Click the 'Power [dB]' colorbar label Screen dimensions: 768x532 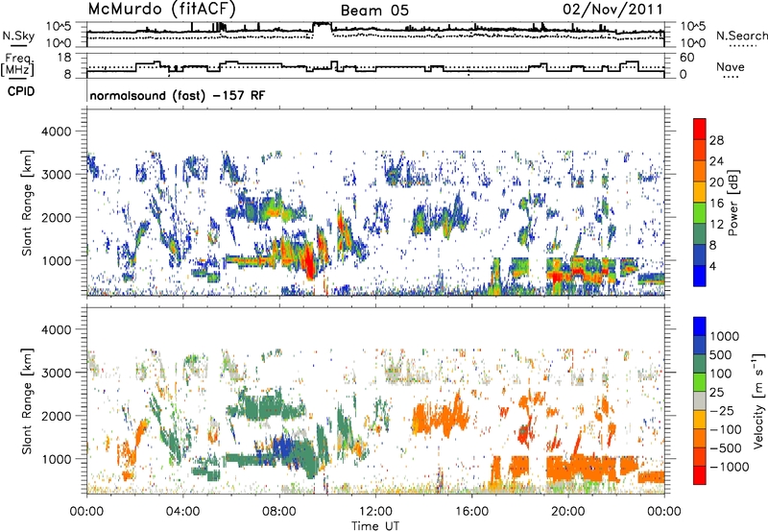[732, 203]
